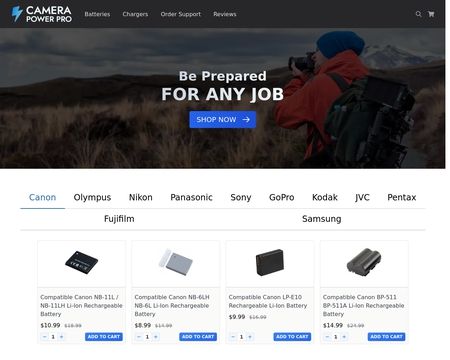Increase quantity for BP-511 battery
450x360 pixels.
344,337
